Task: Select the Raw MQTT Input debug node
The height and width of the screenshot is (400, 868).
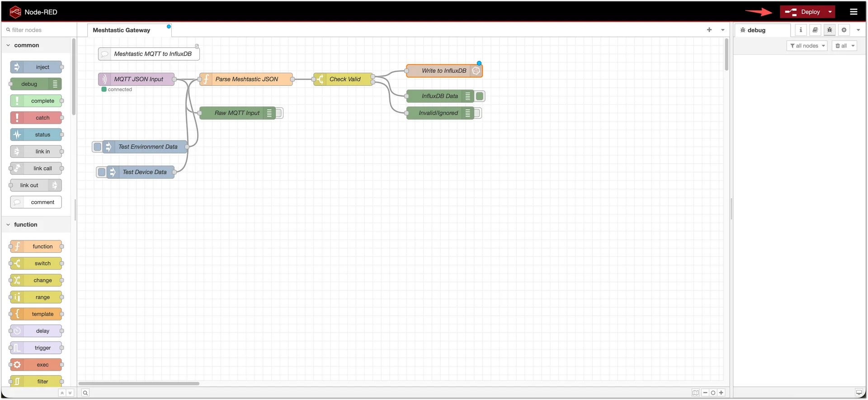Action: (237, 113)
